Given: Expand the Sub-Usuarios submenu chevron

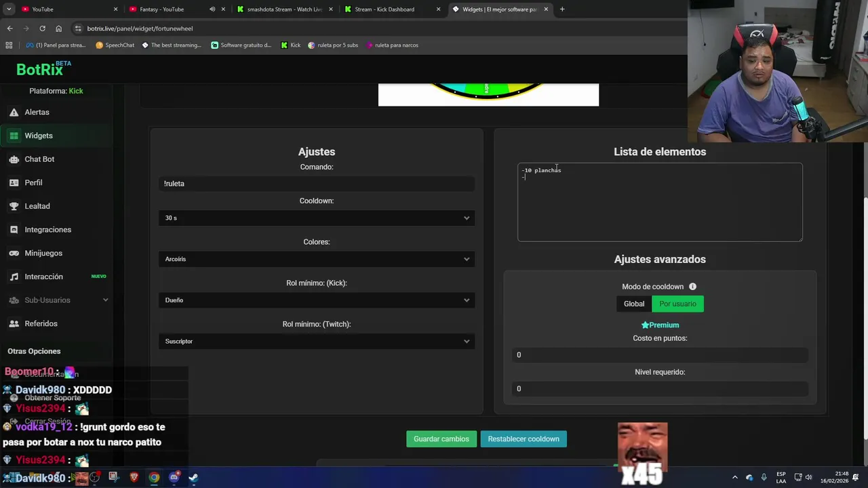Looking at the screenshot, I should coord(105,300).
